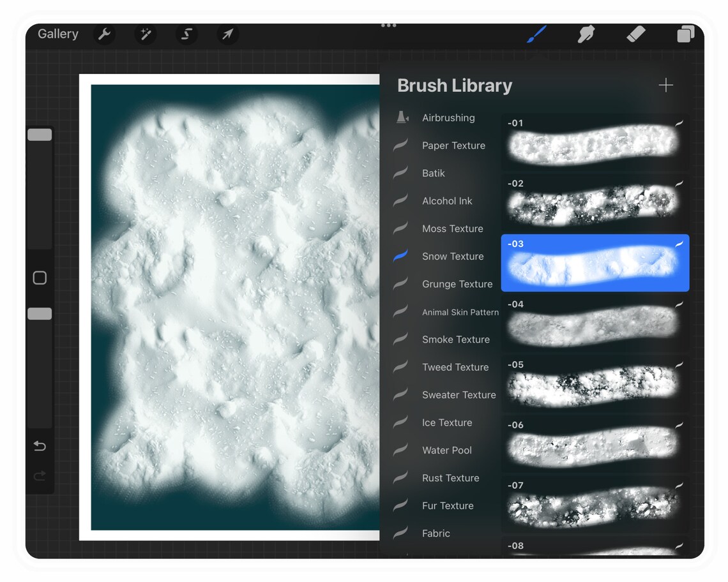
Task: Choose the Snow Texture brush -01
Action: pos(595,142)
